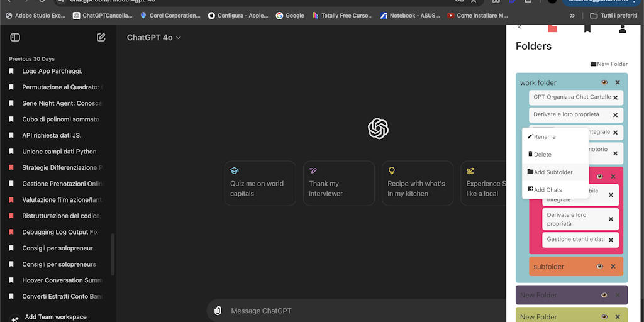Screen dimensions: 644x322
Task: Open Add Team workspace
Action: (x=56, y=317)
